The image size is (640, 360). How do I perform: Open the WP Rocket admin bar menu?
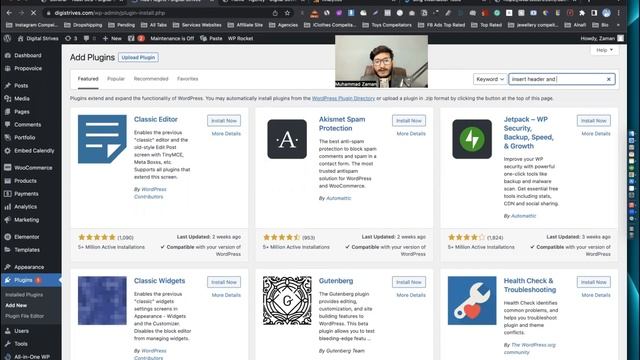(x=240, y=38)
